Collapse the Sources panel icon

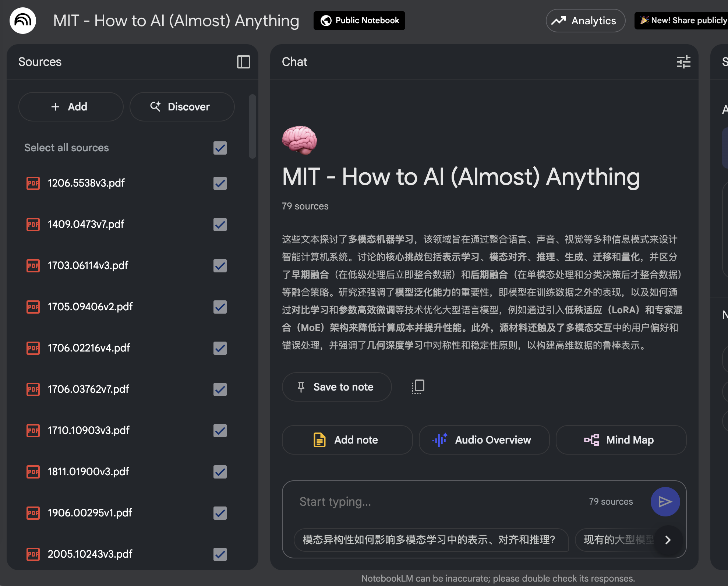(243, 62)
